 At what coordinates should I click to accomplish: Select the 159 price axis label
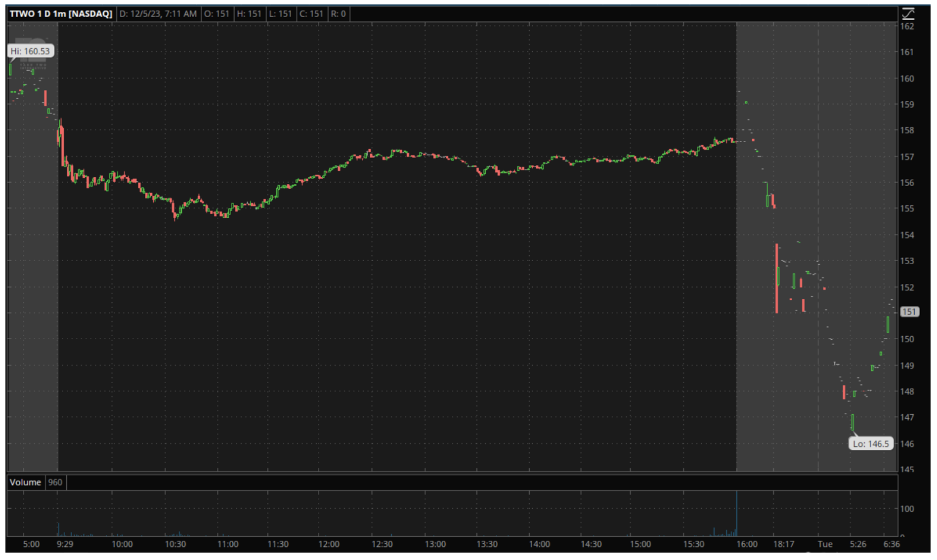coord(907,105)
